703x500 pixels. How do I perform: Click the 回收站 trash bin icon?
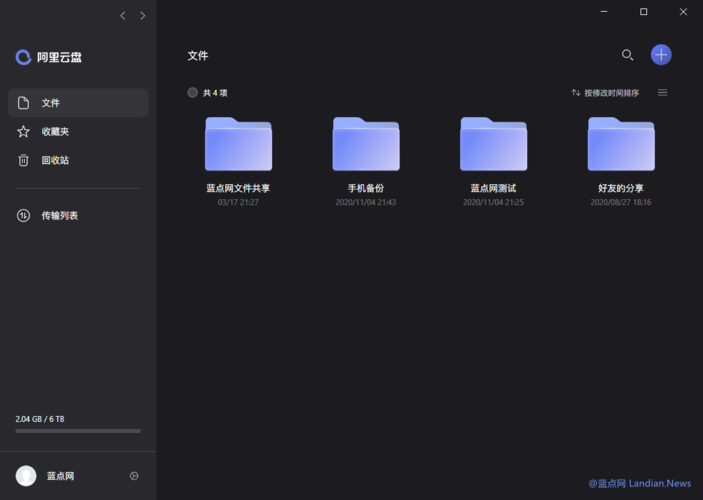coord(23,160)
